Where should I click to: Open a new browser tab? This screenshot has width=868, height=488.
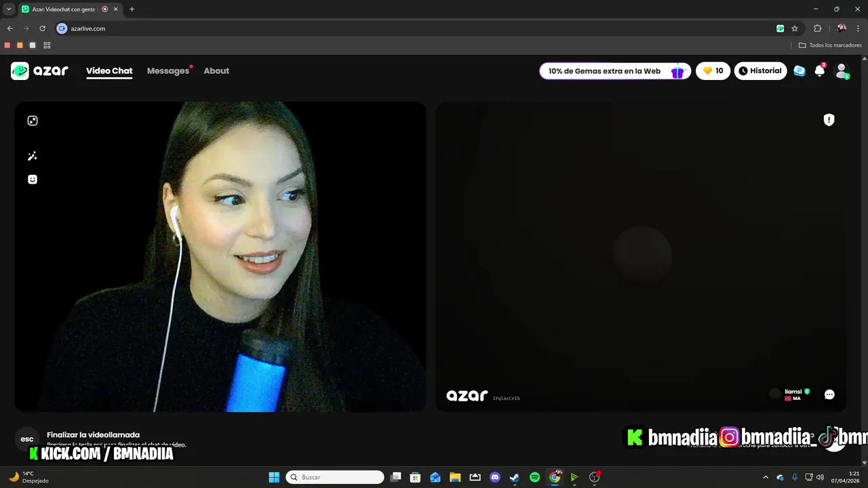click(x=132, y=9)
